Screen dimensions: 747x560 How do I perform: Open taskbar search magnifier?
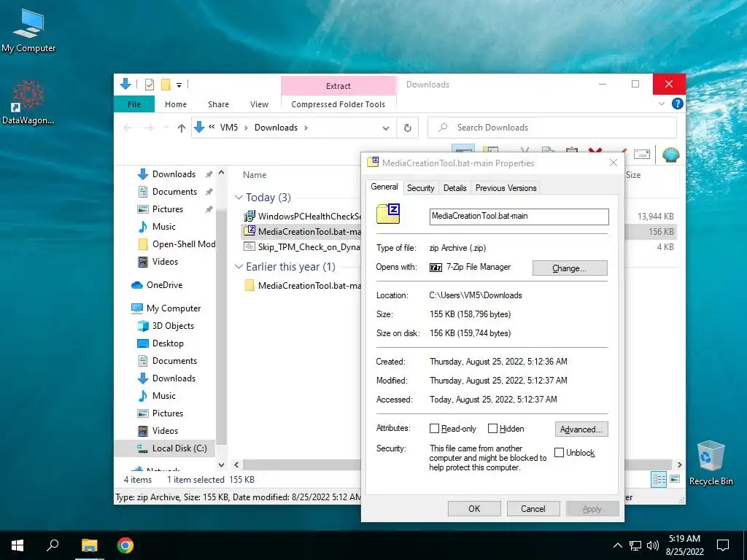[x=53, y=545]
